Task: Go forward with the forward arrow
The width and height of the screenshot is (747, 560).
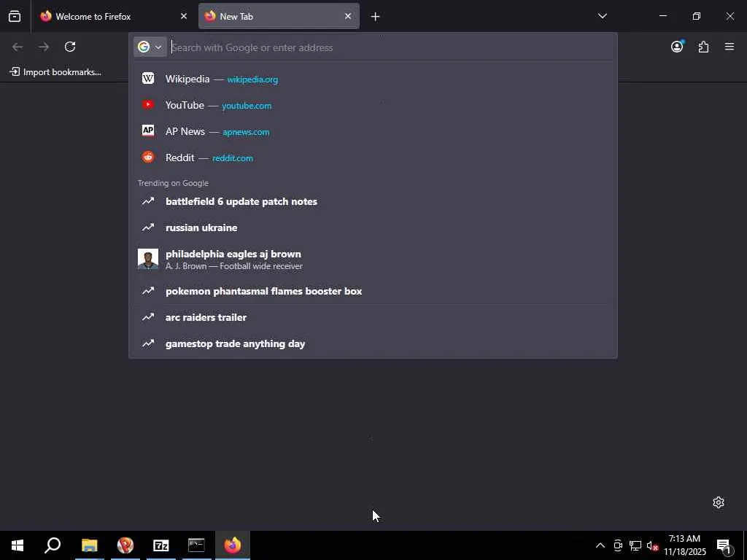Action: (x=44, y=47)
